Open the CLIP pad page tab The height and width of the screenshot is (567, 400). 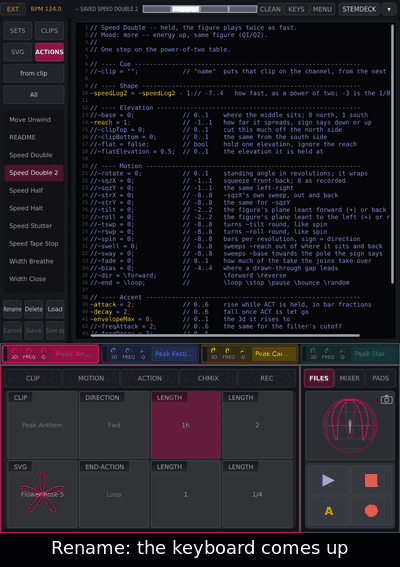33,378
